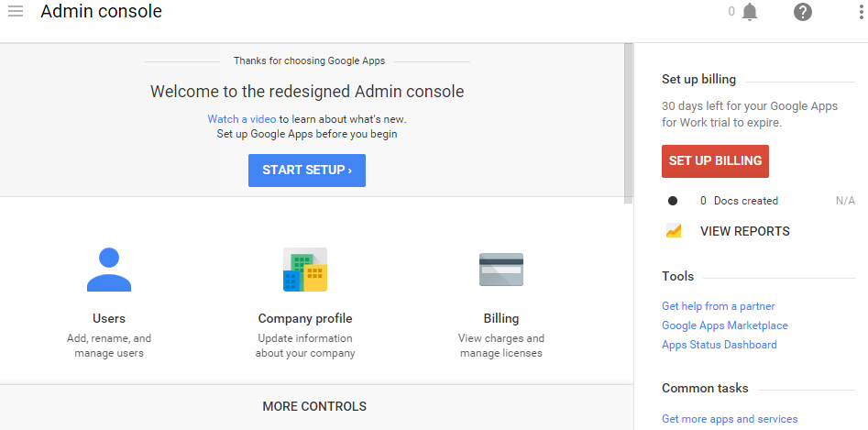Click 'View charges and manage licenses' text

click(501, 346)
